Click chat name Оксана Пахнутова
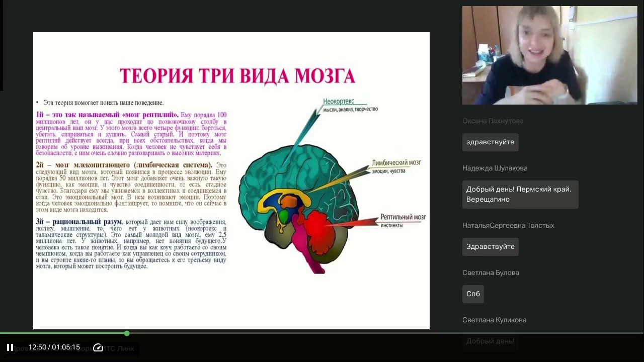Viewport: 644px width, 362px height. pyautogui.click(x=493, y=121)
